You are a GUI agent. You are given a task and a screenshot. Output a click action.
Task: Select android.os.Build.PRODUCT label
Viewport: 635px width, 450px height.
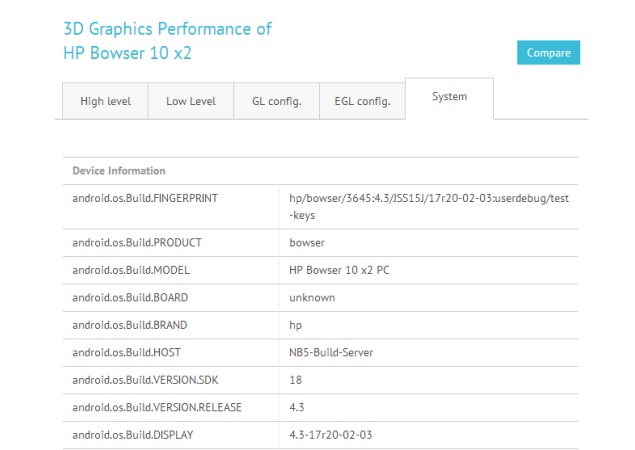coord(137,243)
